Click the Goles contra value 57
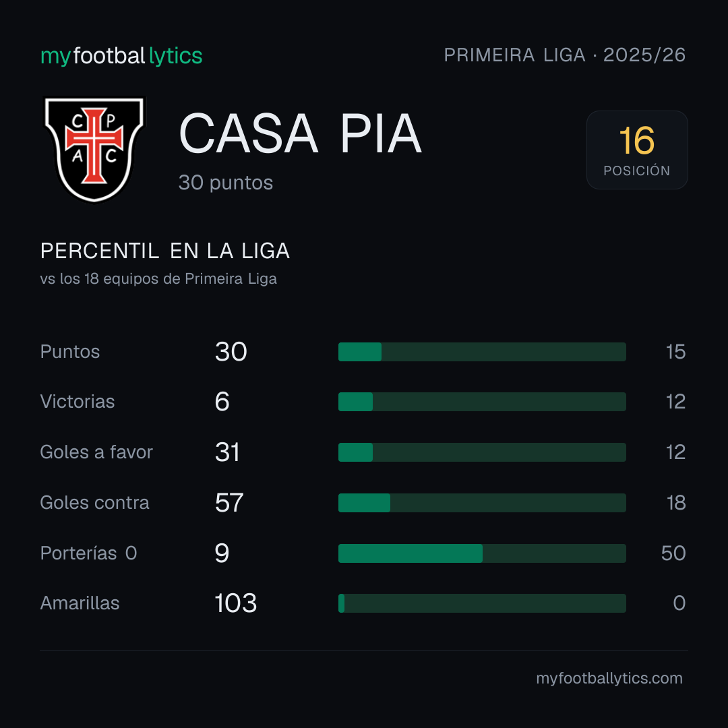This screenshot has height=728, width=728. click(229, 503)
